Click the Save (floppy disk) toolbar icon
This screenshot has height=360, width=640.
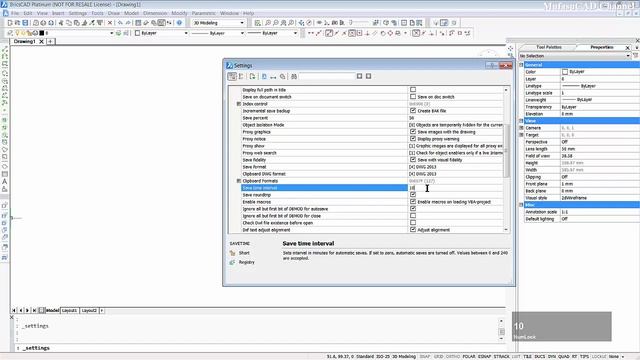coord(25,23)
